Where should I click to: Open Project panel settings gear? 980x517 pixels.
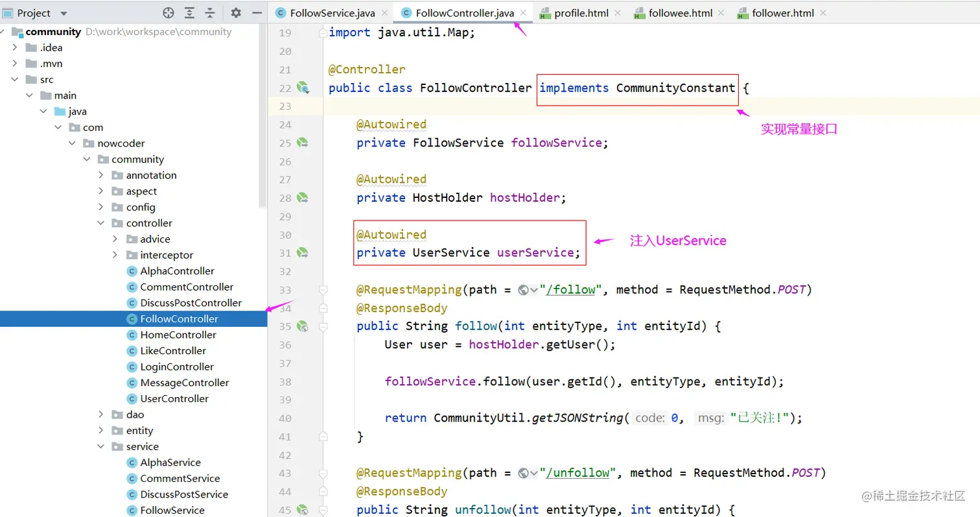point(236,13)
